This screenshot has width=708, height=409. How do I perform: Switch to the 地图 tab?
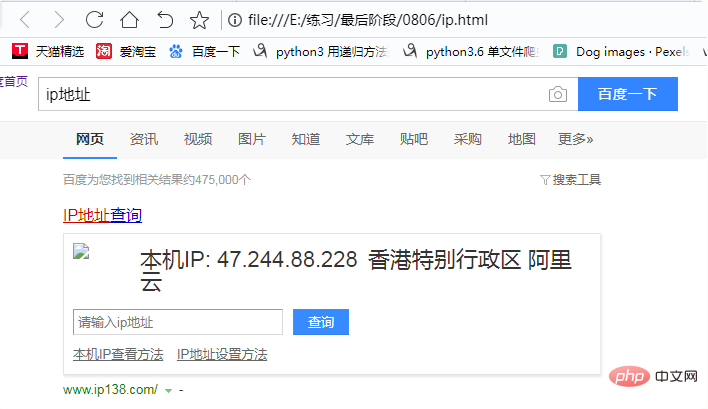point(522,139)
